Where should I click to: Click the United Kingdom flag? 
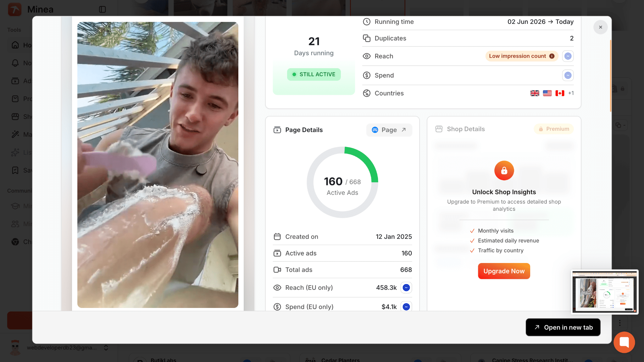[x=535, y=93]
